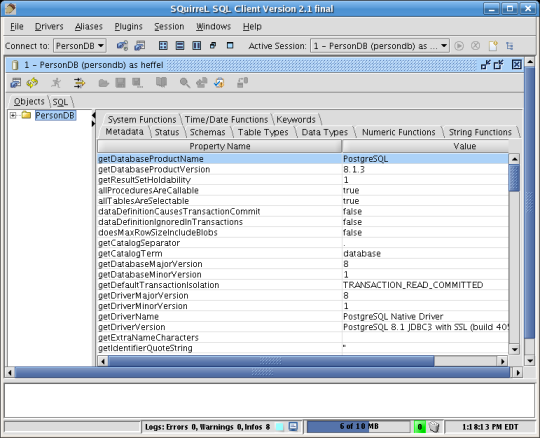
Task: Click metadata table horizontal scrollbar thumb
Action: (x=271, y=361)
